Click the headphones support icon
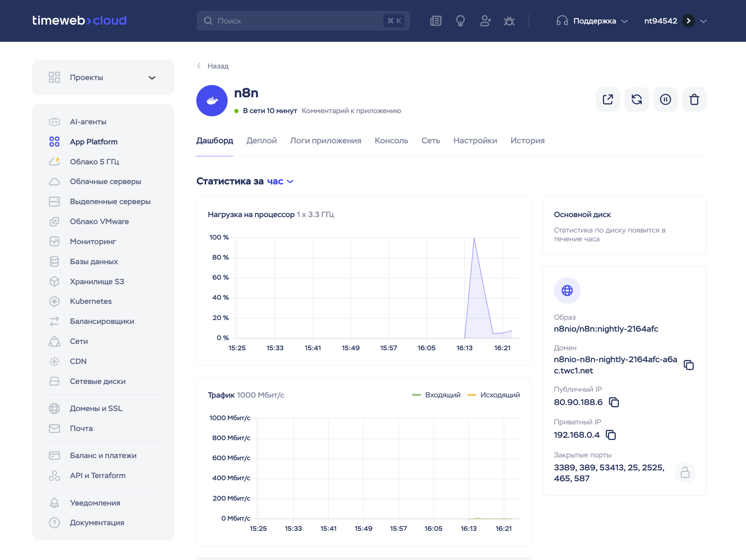746x560 pixels. (562, 21)
